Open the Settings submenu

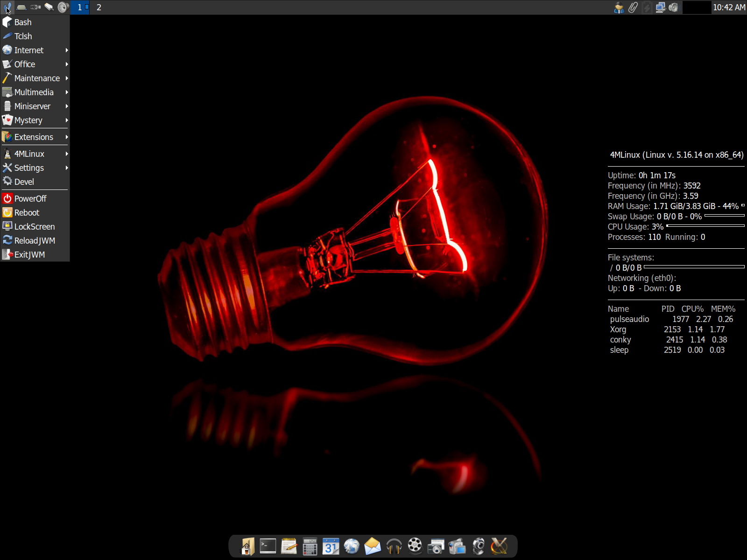[35, 168]
